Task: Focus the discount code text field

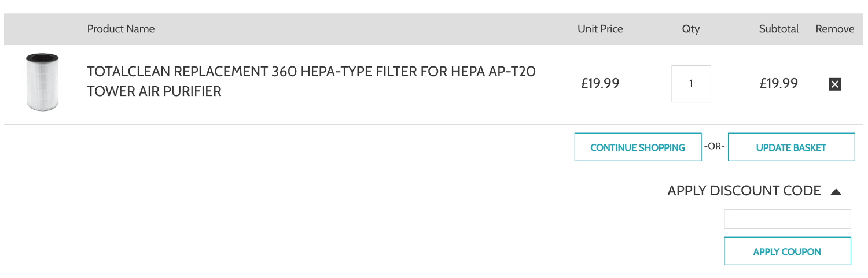Action: tap(787, 219)
